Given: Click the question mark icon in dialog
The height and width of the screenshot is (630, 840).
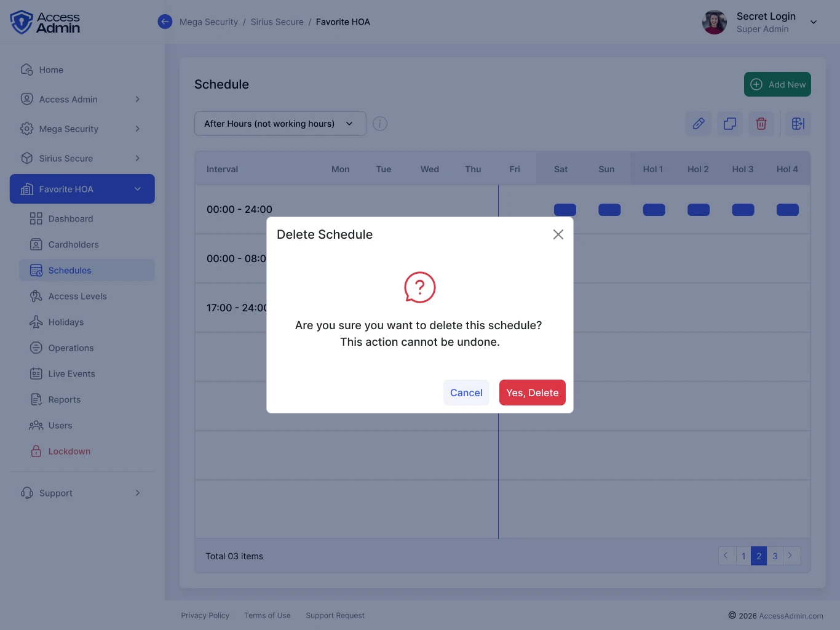Looking at the screenshot, I should pos(420,287).
